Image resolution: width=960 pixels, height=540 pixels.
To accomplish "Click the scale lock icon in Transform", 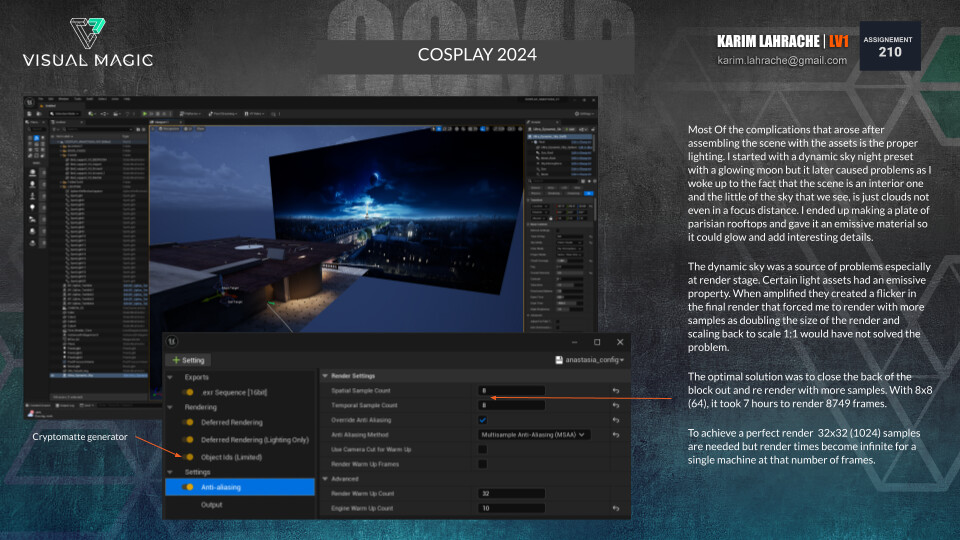I will point(550,218).
